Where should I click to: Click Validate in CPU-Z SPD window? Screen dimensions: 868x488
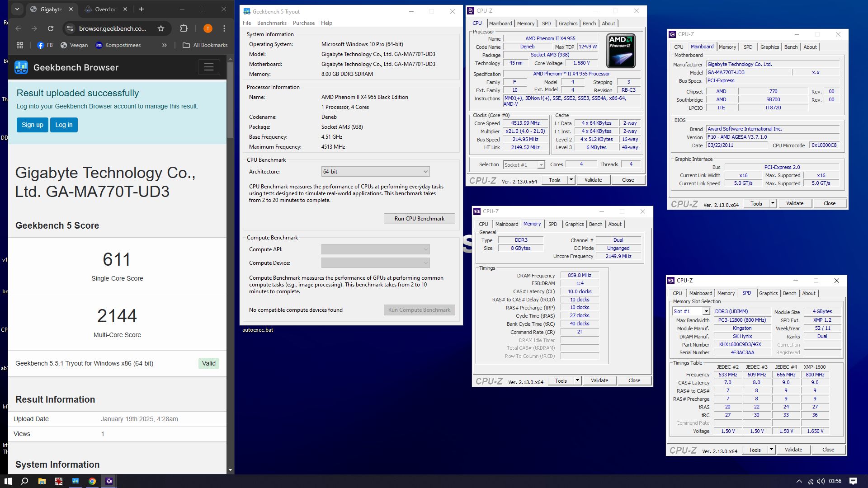tap(793, 450)
